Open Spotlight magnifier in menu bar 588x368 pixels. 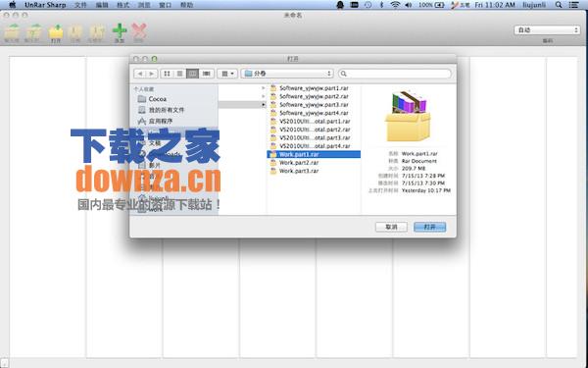point(559,5)
